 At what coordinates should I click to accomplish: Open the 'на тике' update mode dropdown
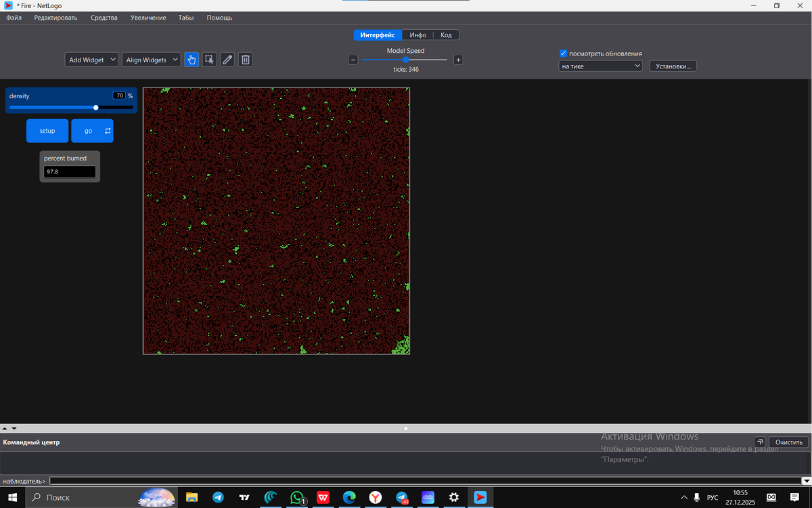point(600,66)
